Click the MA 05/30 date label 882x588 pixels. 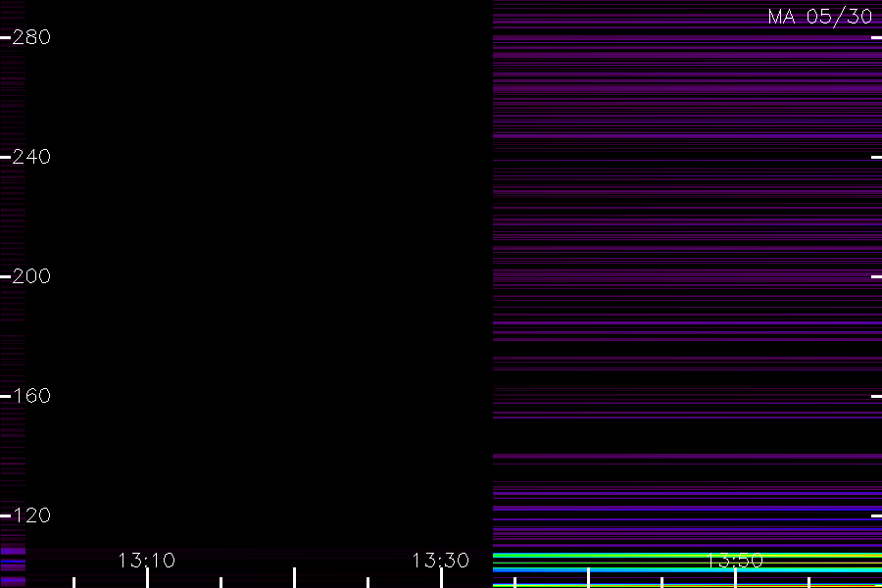coord(820,17)
